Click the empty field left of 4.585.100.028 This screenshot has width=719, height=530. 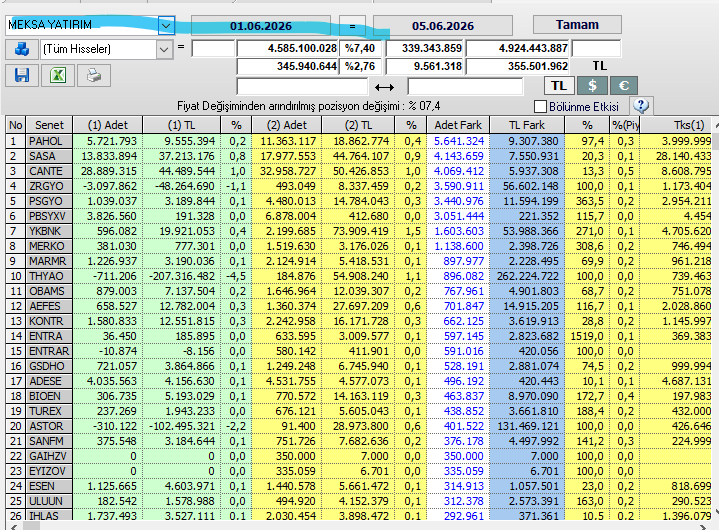tap(213, 48)
